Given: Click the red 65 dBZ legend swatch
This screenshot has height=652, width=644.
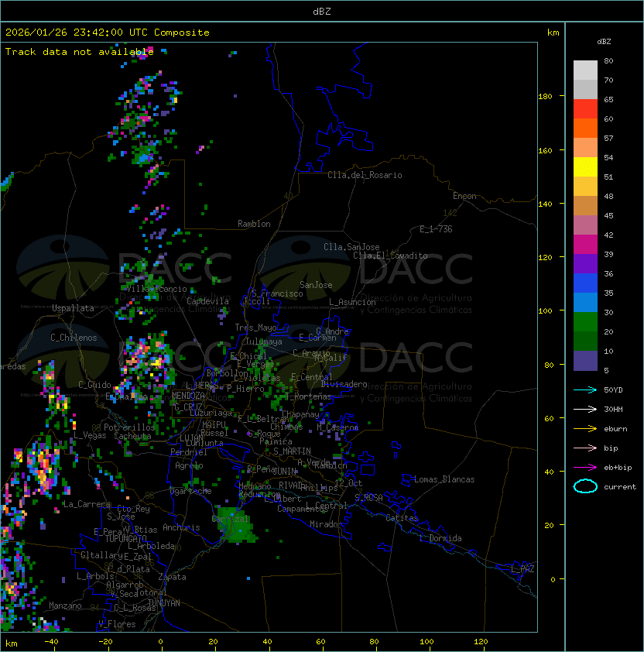Looking at the screenshot, I should [585, 109].
